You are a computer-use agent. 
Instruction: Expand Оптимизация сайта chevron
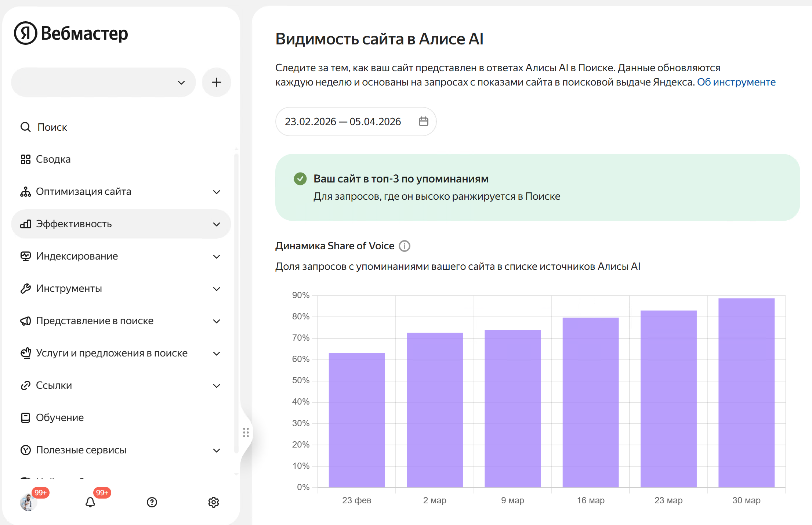217,192
